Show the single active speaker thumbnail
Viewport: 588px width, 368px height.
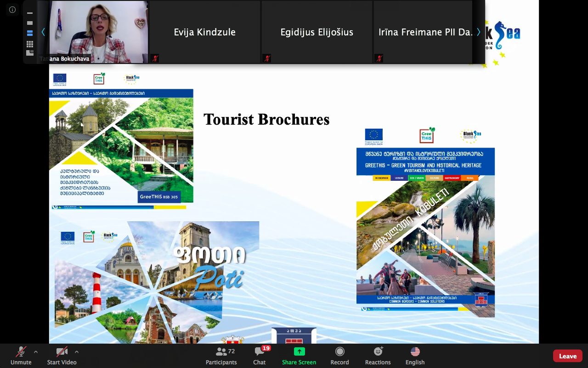click(30, 23)
